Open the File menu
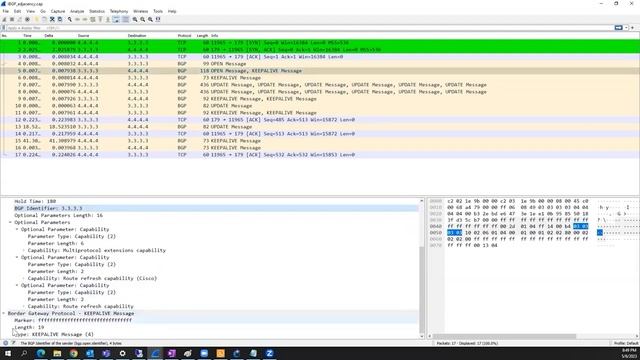The image size is (640, 360). pos(6,11)
